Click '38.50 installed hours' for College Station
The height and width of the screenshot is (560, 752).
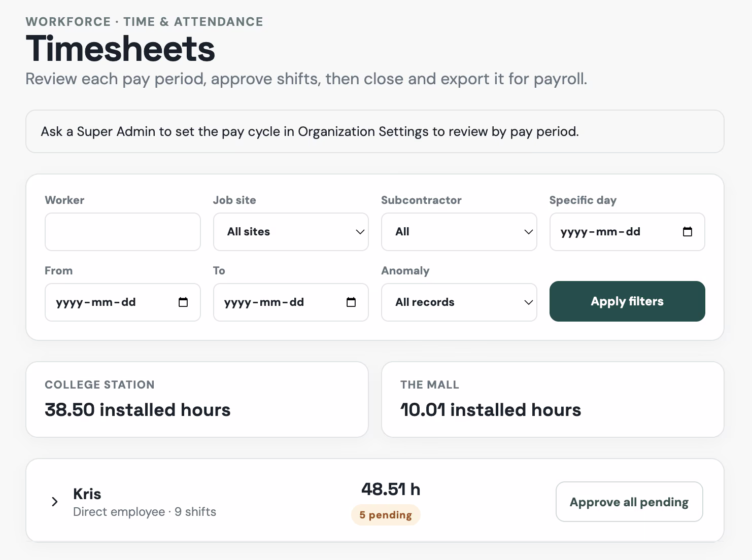pos(138,410)
